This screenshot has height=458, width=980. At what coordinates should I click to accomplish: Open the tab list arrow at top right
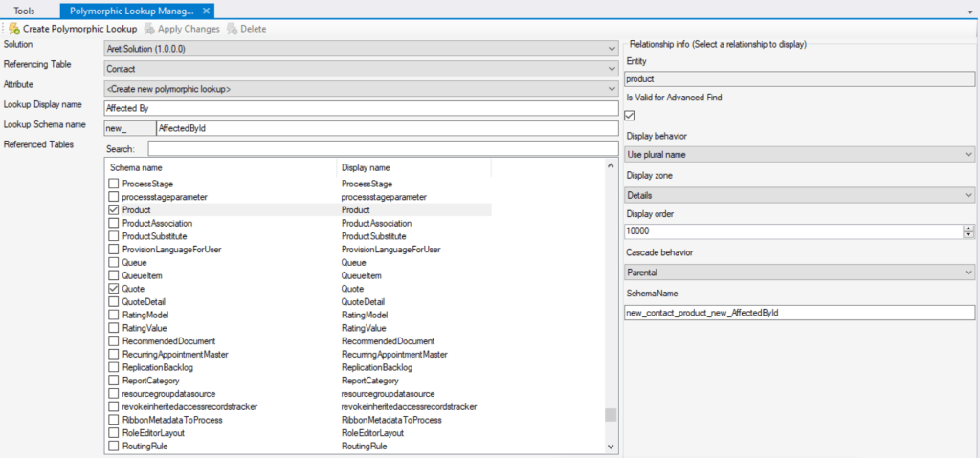pos(970,11)
